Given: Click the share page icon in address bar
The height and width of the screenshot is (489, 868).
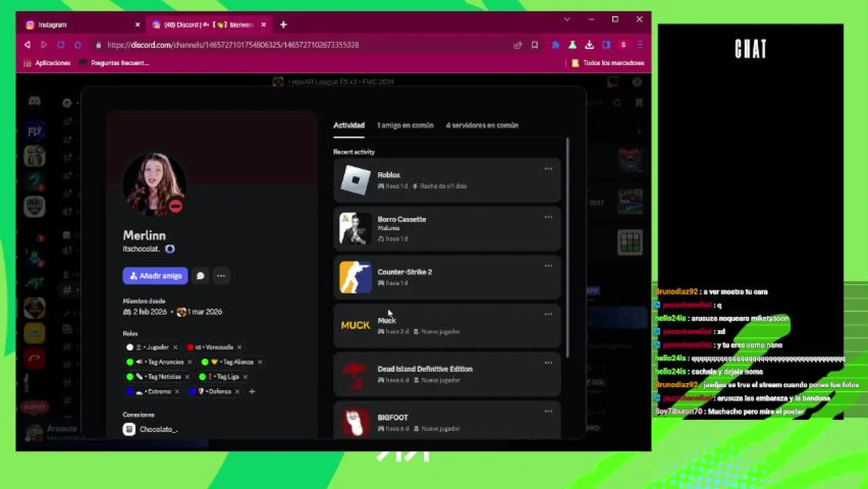Looking at the screenshot, I should click(x=518, y=45).
